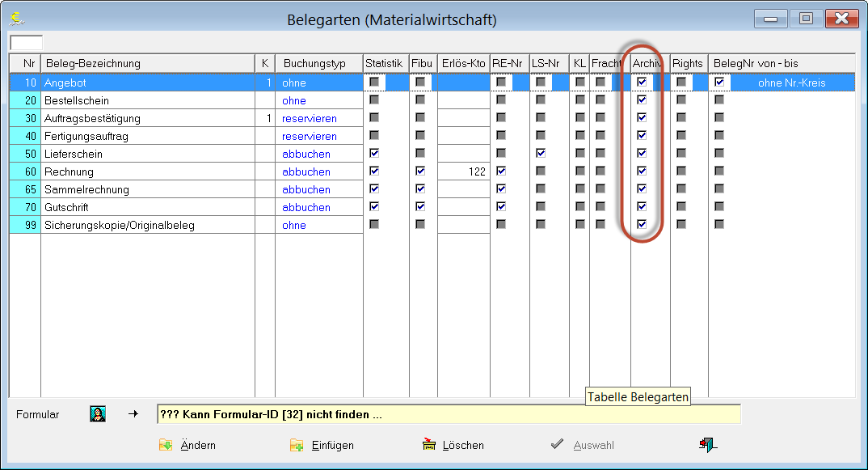The width and height of the screenshot is (868, 470).
Task: Click the arrow icon beside the Formular label
Action: 134,413
